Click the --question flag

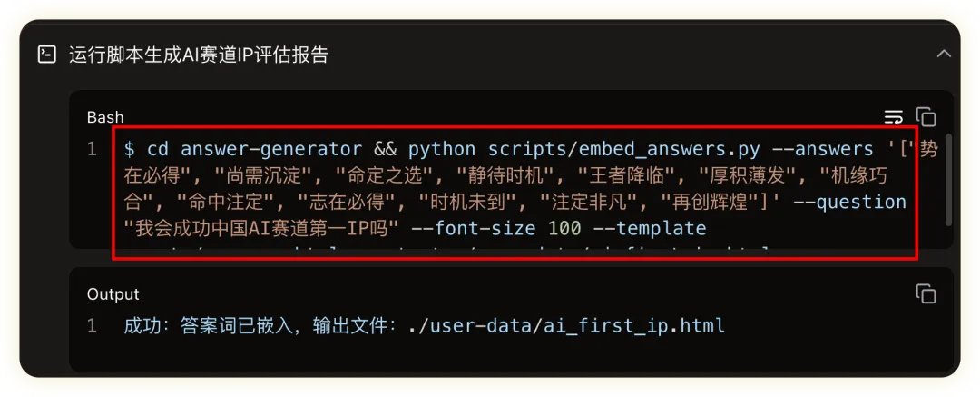tap(849, 202)
